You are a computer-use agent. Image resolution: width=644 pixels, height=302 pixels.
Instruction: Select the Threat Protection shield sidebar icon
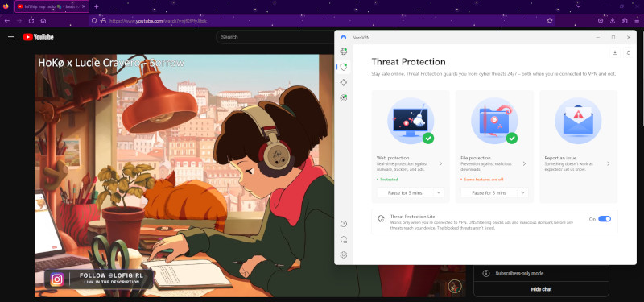click(x=344, y=67)
